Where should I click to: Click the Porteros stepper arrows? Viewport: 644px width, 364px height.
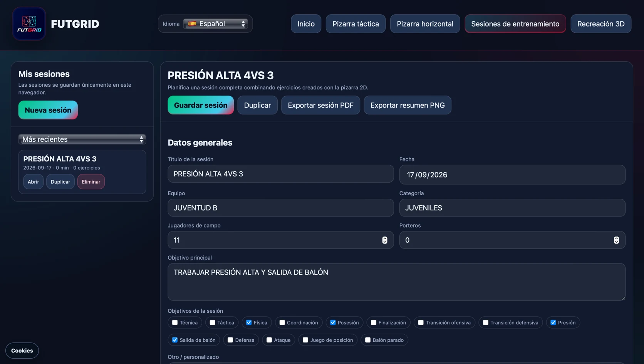pos(616,240)
